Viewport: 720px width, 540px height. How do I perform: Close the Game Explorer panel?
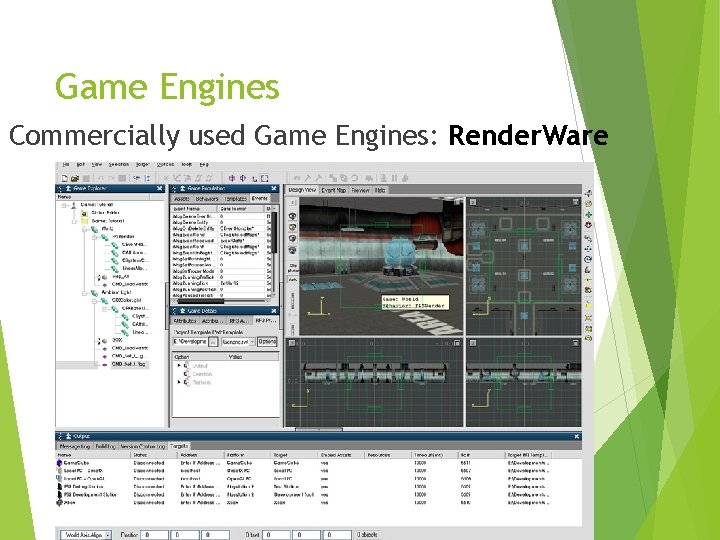pyautogui.click(x=159, y=188)
